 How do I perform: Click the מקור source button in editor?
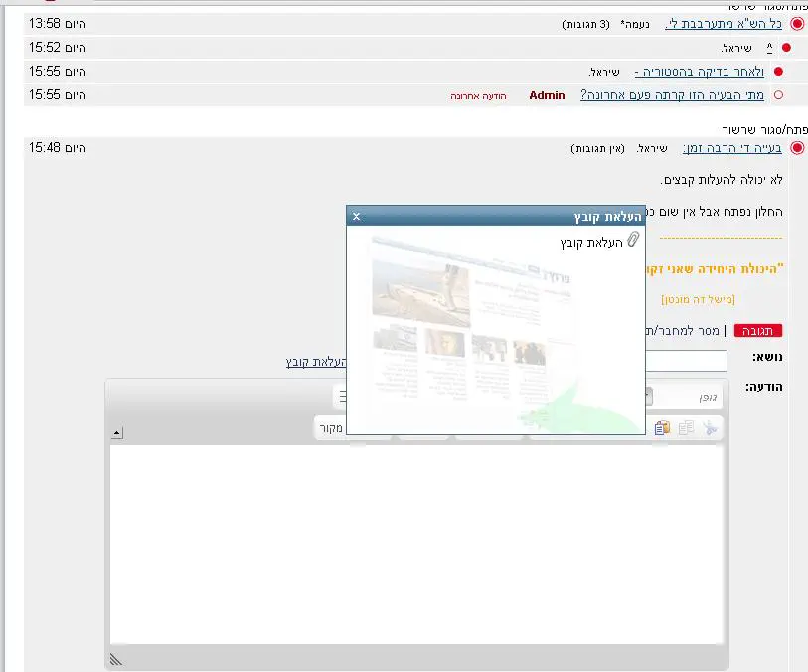point(331,428)
